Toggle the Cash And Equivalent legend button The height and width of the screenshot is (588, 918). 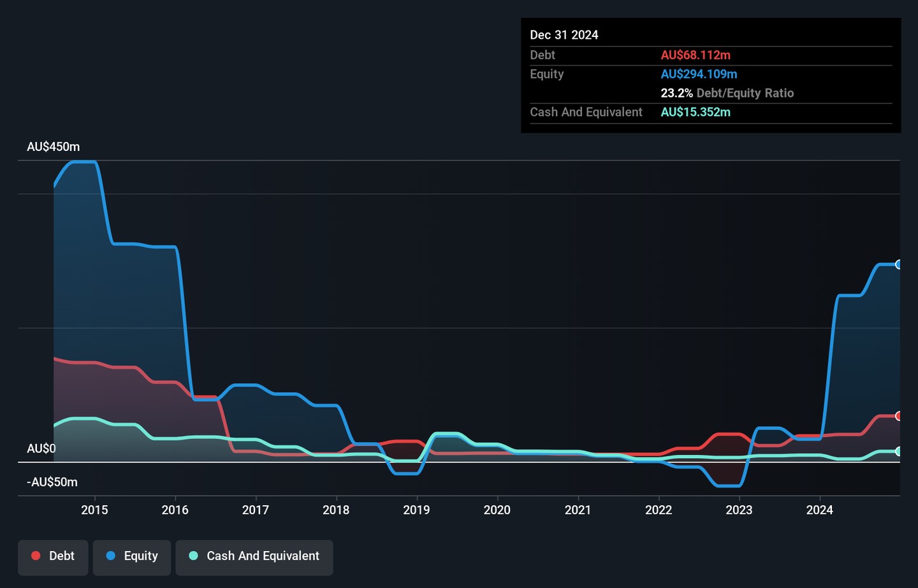tap(254, 557)
